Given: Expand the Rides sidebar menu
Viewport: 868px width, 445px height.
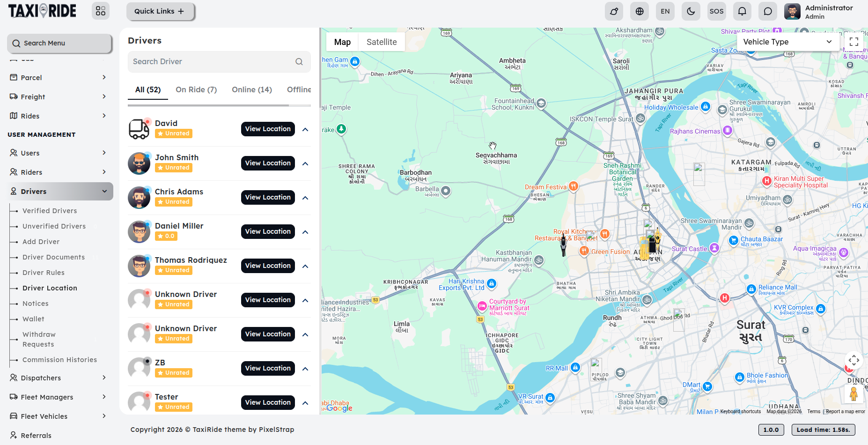Looking at the screenshot, I should point(59,116).
